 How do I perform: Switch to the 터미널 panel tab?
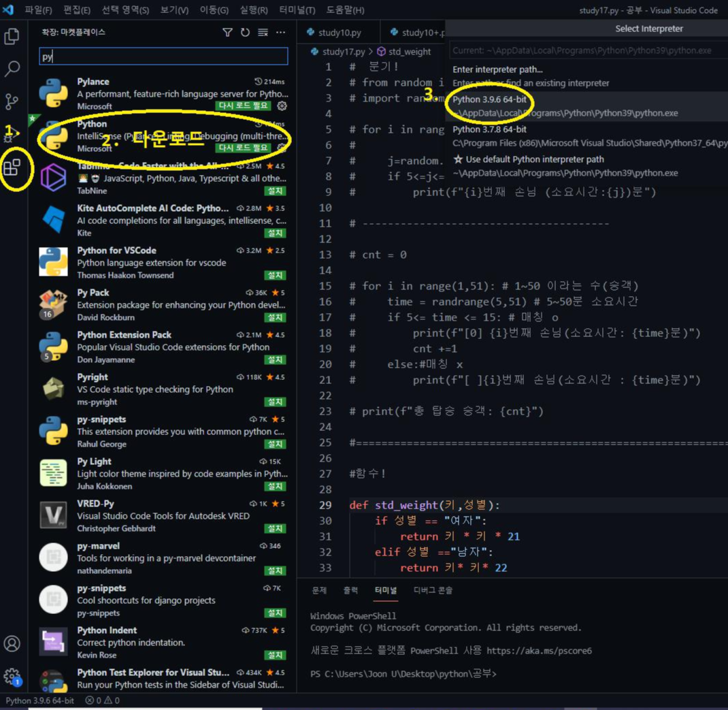point(386,590)
